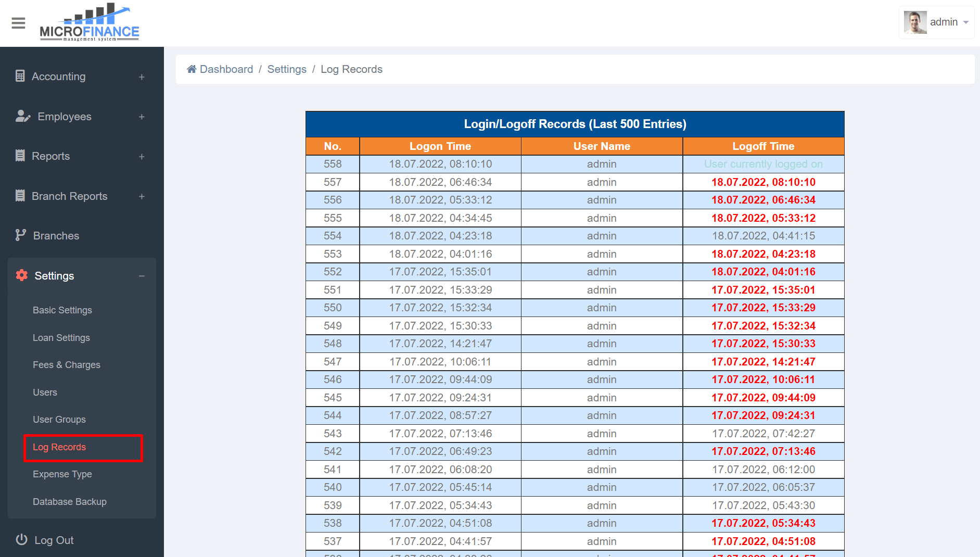Click logoff time 18.07.2022, 08:10:10

[x=763, y=182]
